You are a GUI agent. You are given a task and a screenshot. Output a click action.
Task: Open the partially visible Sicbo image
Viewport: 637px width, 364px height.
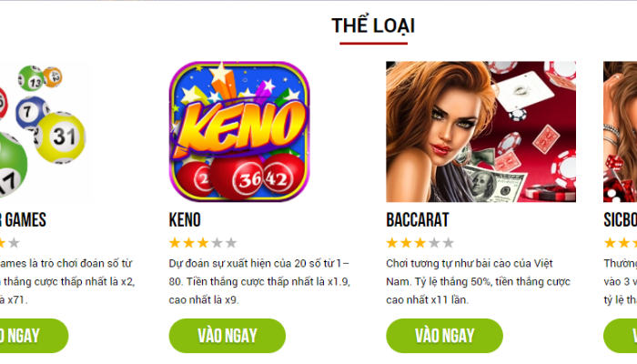621,132
